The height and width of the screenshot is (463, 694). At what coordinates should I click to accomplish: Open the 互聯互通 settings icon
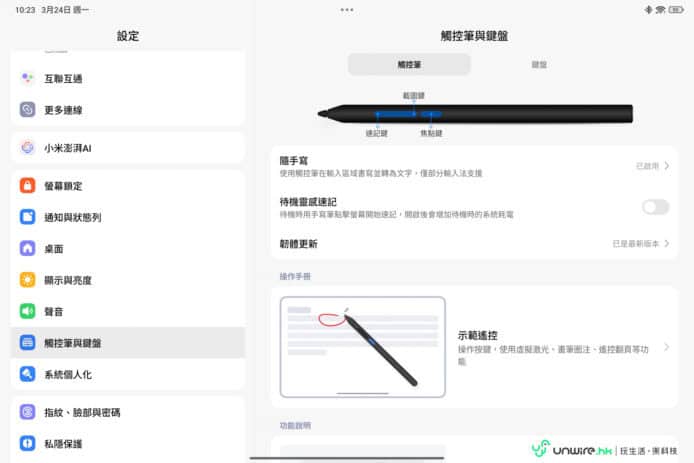pos(28,78)
